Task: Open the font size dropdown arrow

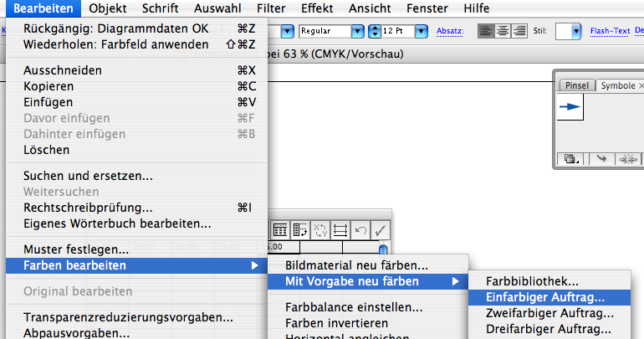Action: click(x=421, y=31)
